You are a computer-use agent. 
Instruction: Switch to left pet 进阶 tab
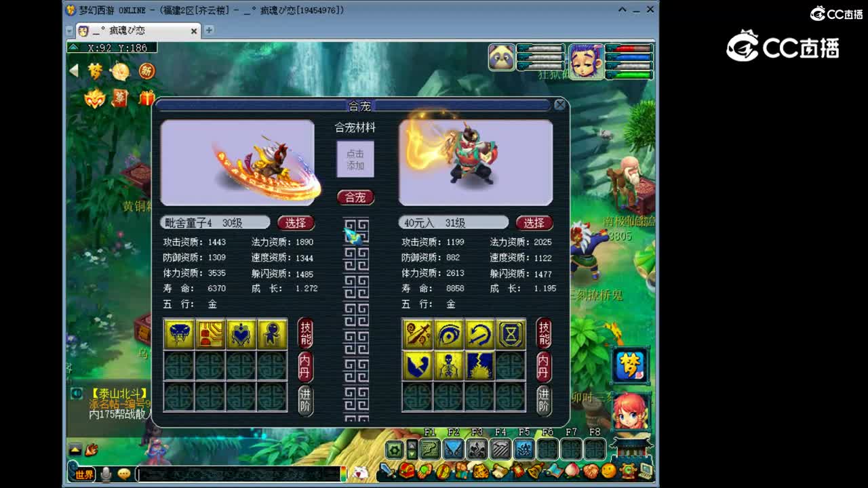(x=305, y=400)
